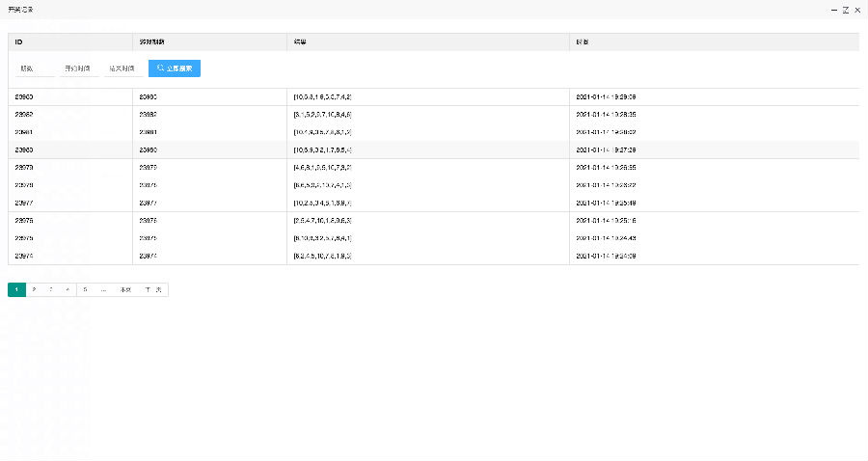Click the pagination ellipsis button

103,289
